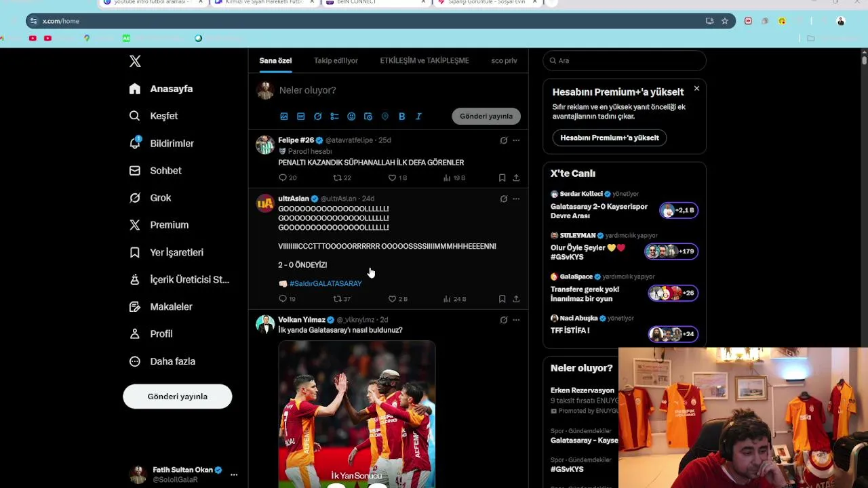
Task: Open İçerik Üreticisi Studio
Action: click(x=180, y=279)
